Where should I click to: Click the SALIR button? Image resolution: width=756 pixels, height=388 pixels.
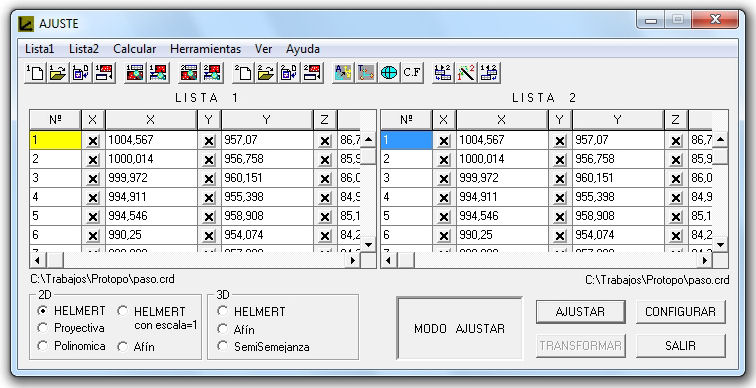pos(680,346)
